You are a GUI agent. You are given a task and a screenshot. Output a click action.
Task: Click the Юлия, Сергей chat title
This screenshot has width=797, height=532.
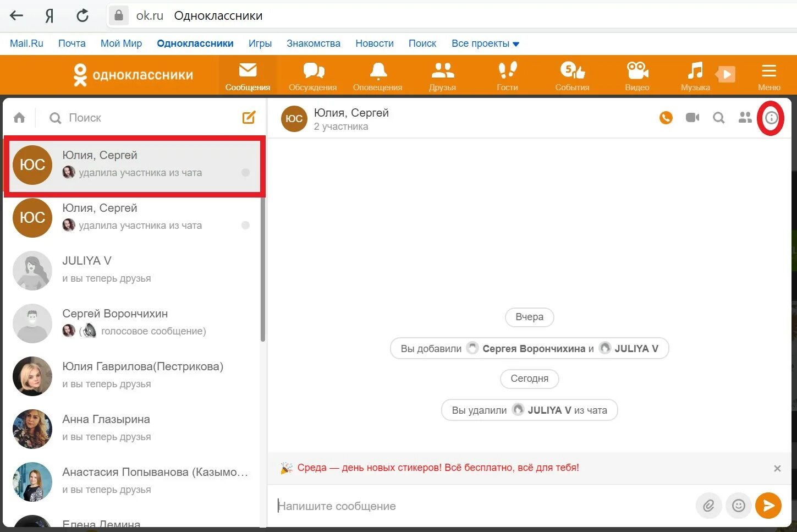(x=351, y=113)
